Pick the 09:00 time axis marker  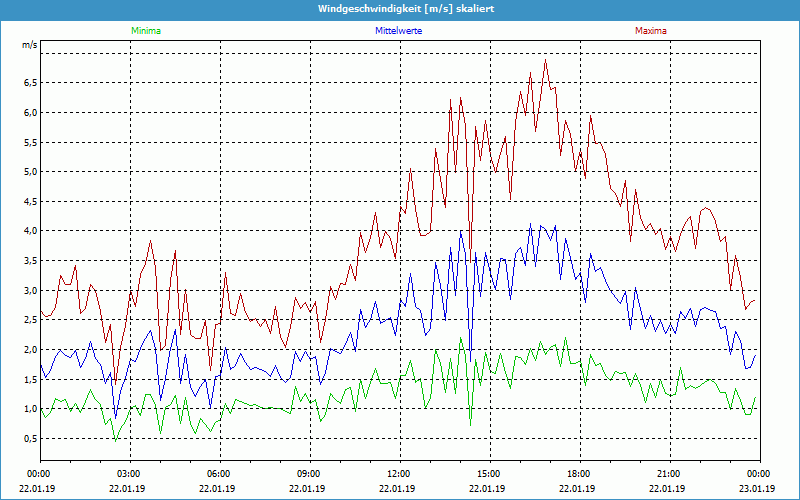308,473
